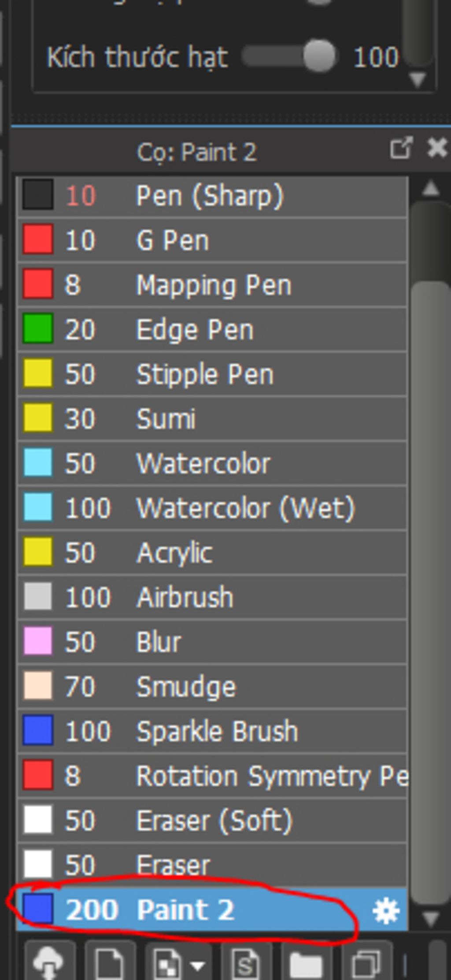Open the add bitmap brush dropdown arrow
The height and width of the screenshot is (980, 451).
coord(198,965)
